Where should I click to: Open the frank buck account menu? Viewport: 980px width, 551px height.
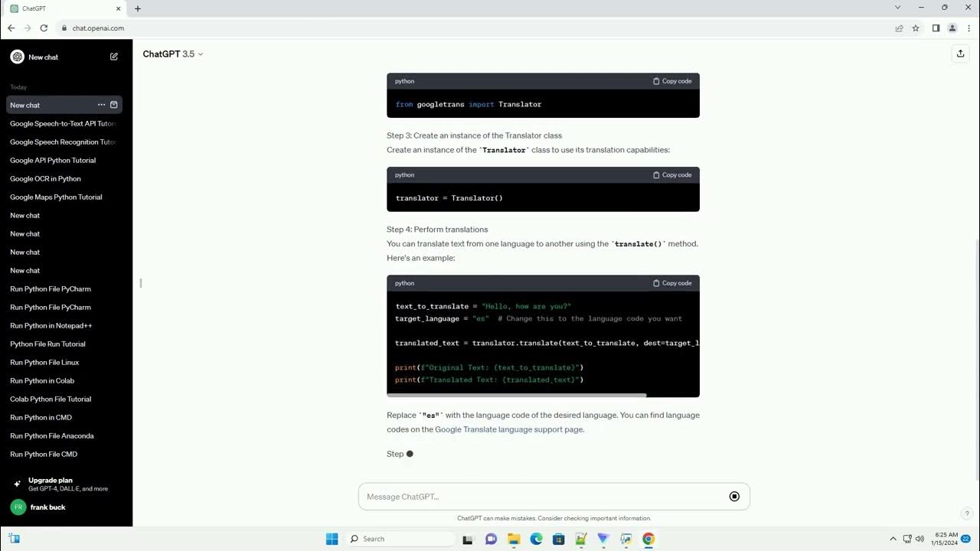66,507
